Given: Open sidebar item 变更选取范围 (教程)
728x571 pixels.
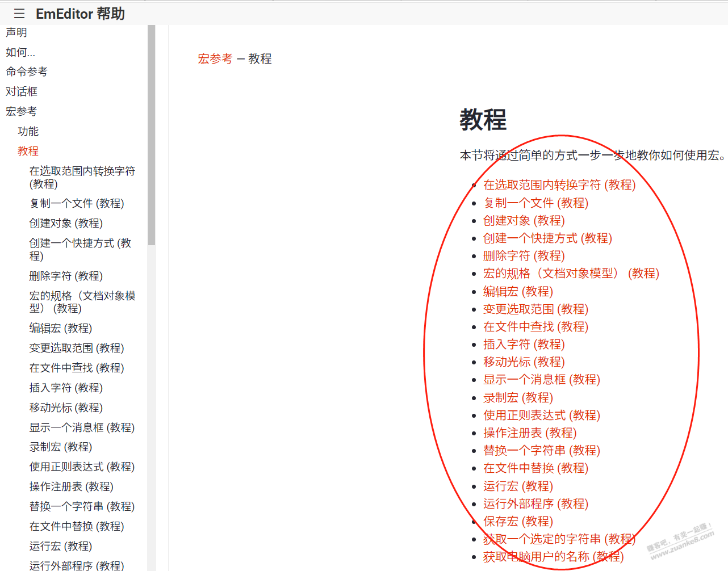Looking at the screenshot, I should click(x=77, y=348).
